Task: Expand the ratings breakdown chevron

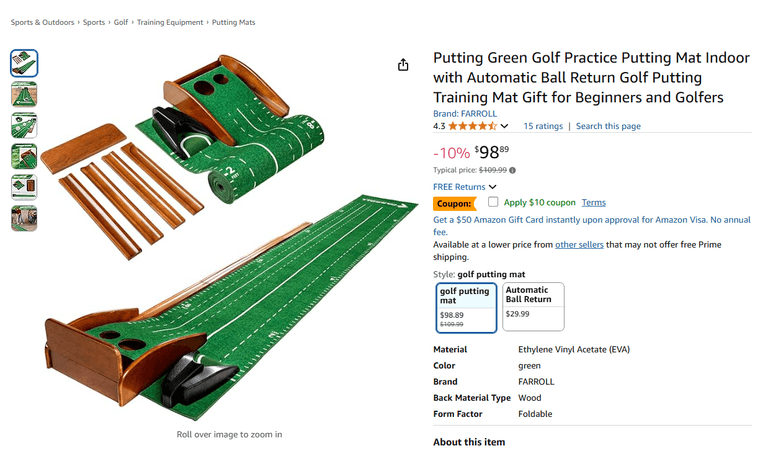Action: click(504, 126)
